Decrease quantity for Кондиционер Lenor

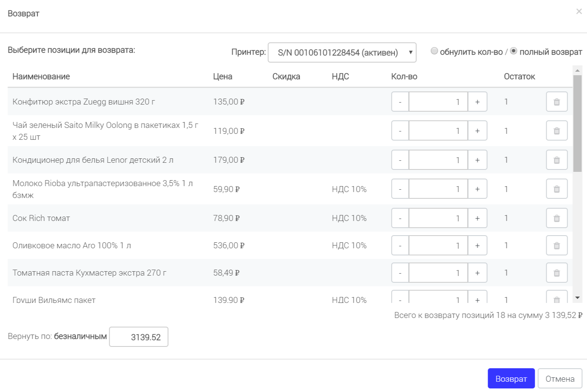[x=400, y=160]
